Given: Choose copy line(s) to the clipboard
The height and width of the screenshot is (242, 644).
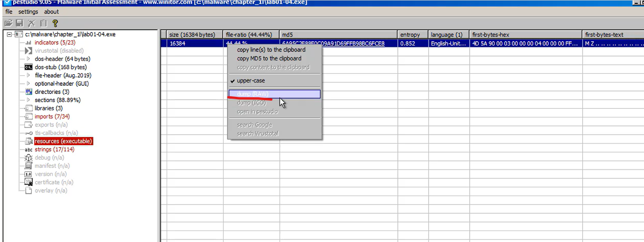Looking at the screenshot, I should tap(271, 50).
